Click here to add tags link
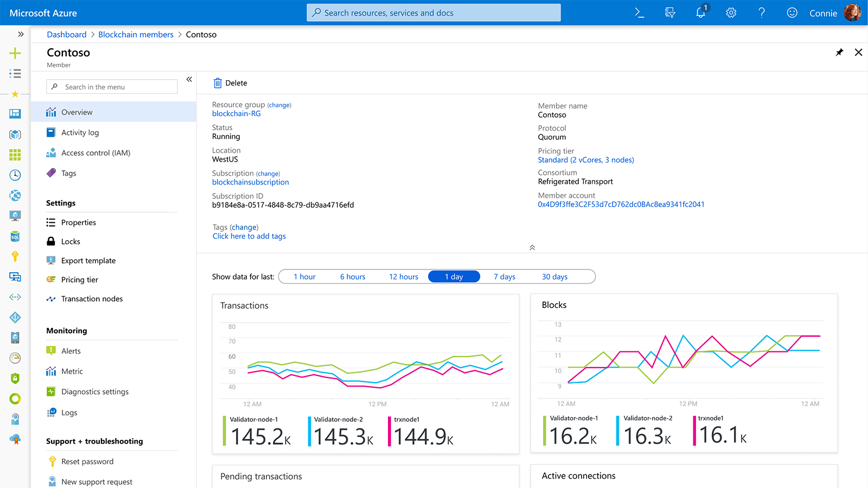The width and height of the screenshot is (868, 488). point(249,236)
